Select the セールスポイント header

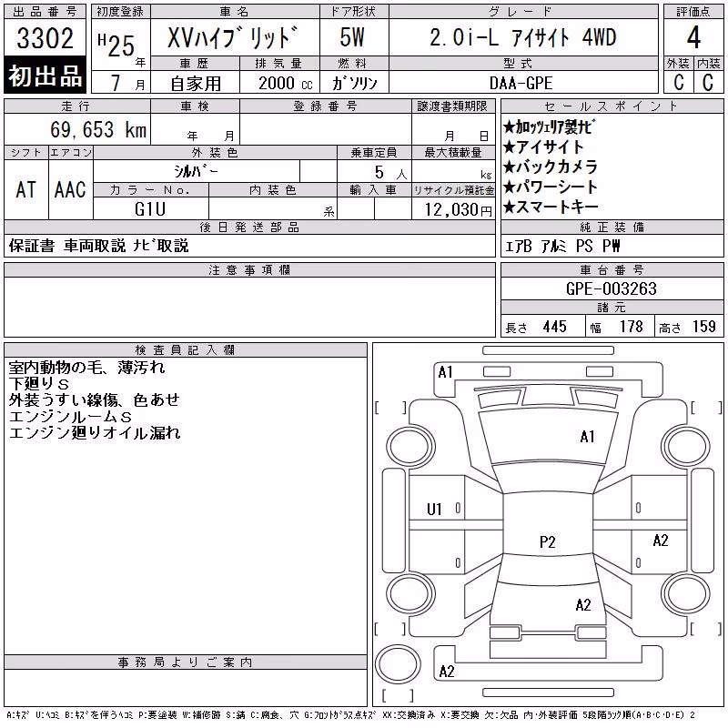click(x=612, y=106)
